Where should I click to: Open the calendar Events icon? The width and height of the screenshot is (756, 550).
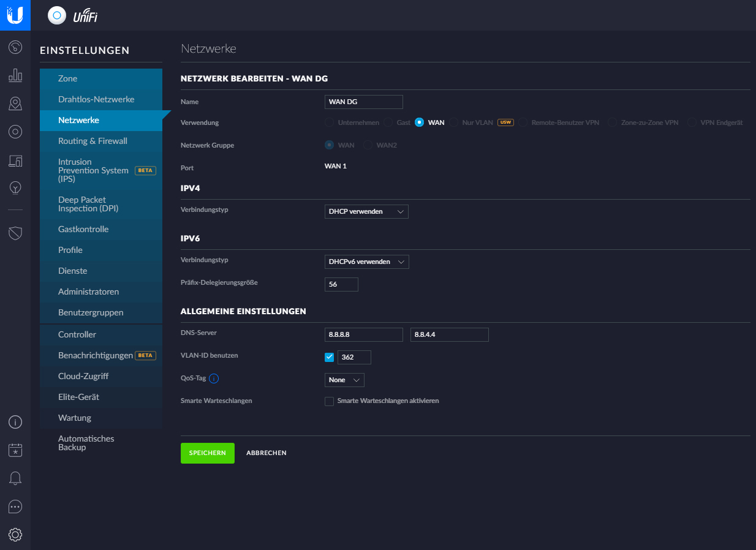pyautogui.click(x=15, y=450)
